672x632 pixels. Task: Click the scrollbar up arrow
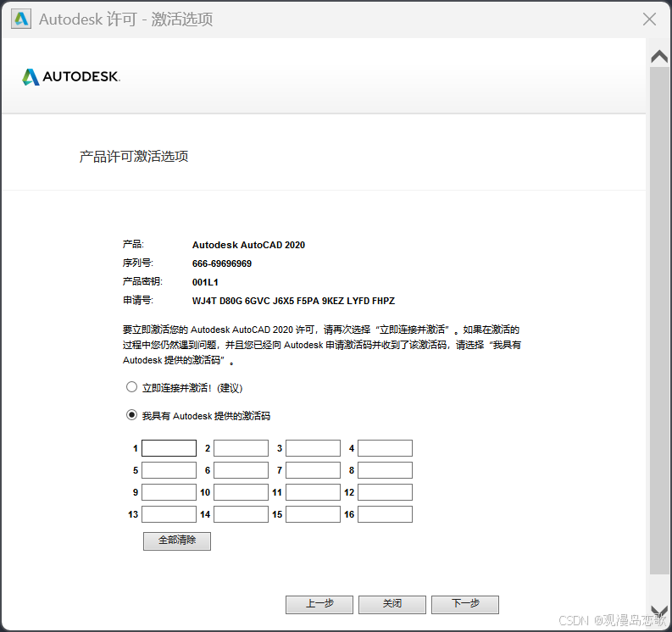pos(659,57)
